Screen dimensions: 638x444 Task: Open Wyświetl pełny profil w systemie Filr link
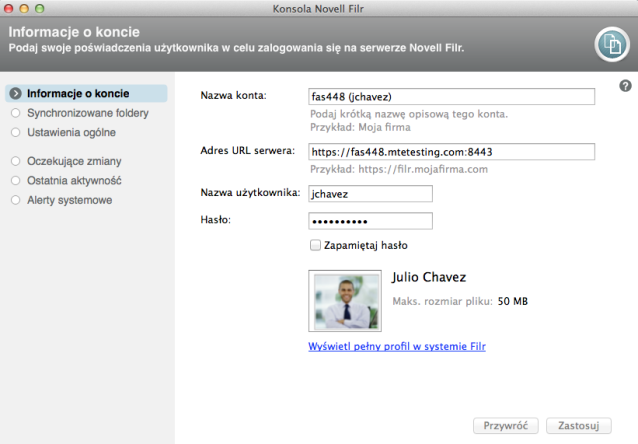(x=397, y=346)
